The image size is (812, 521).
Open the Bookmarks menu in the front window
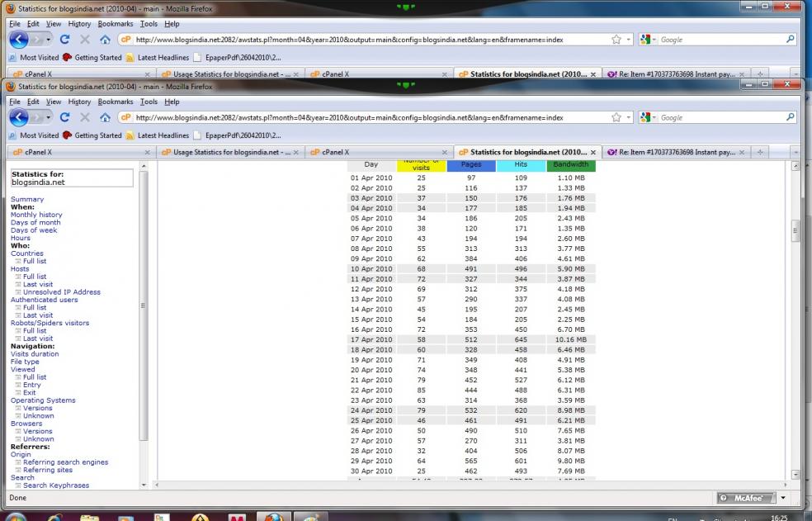coord(115,102)
